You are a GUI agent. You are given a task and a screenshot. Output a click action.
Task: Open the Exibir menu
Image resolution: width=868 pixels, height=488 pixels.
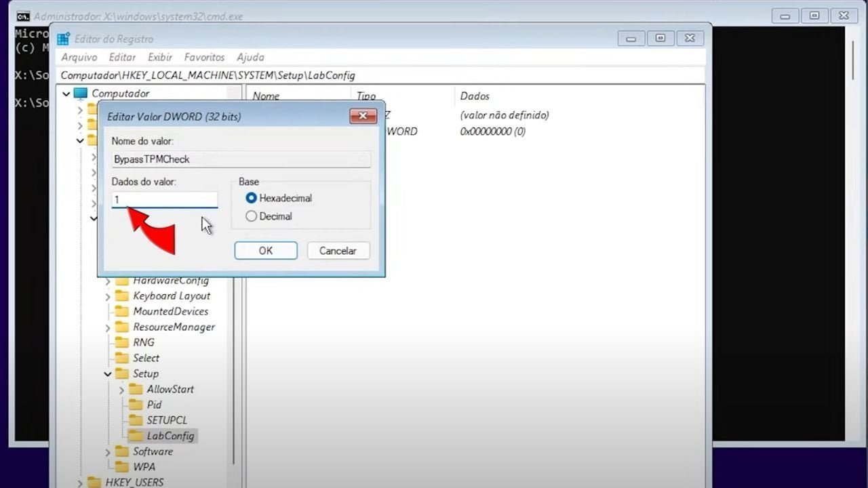[x=160, y=57]
